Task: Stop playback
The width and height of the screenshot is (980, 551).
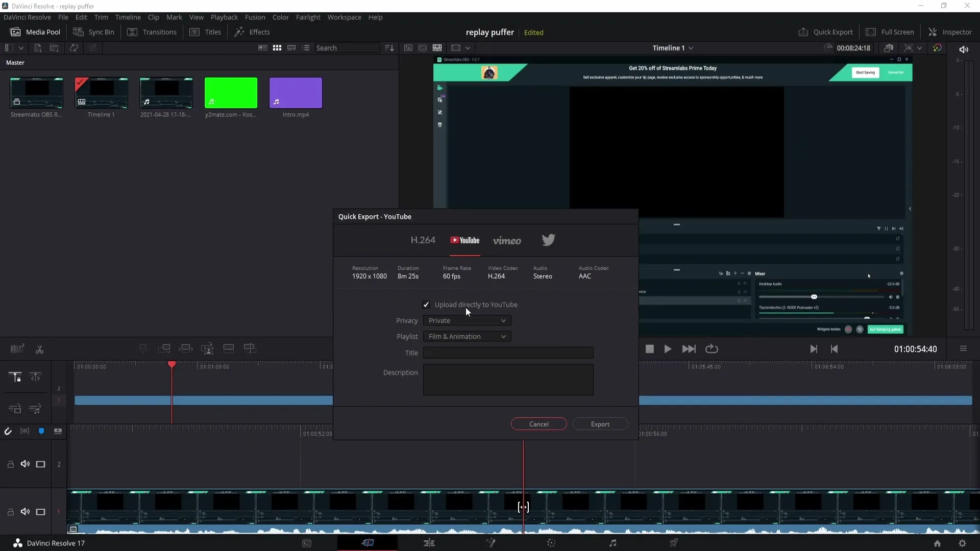Action: (x=649, y=349)
